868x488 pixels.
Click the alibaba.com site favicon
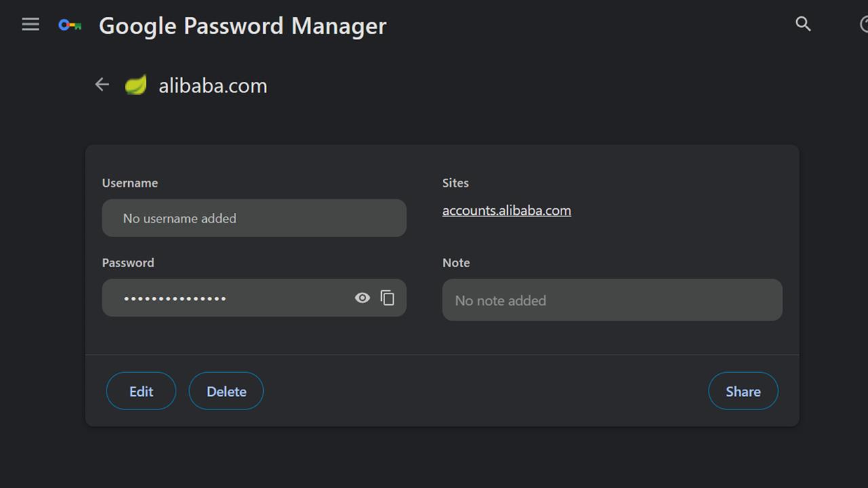tap(136, 85)
